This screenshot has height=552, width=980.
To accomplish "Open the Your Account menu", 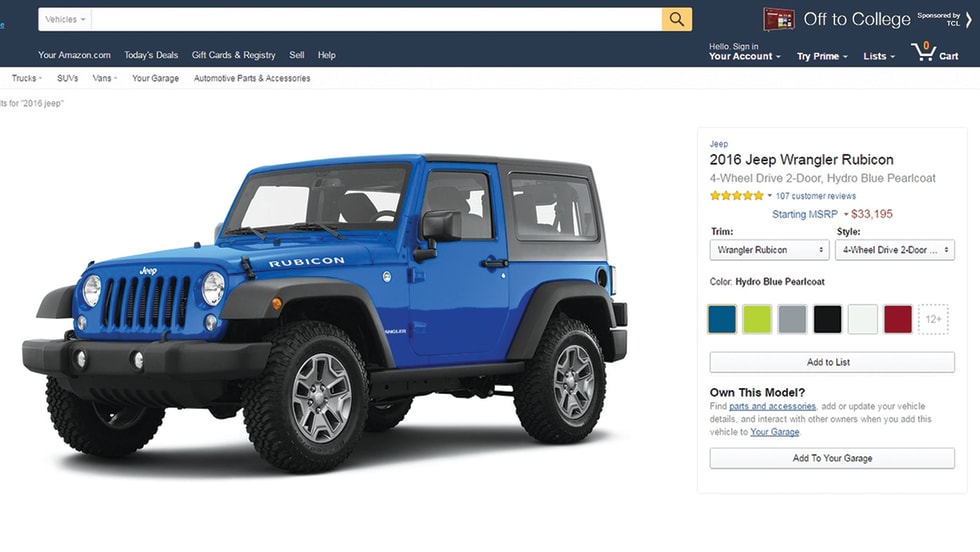I will tap(744, 51).
